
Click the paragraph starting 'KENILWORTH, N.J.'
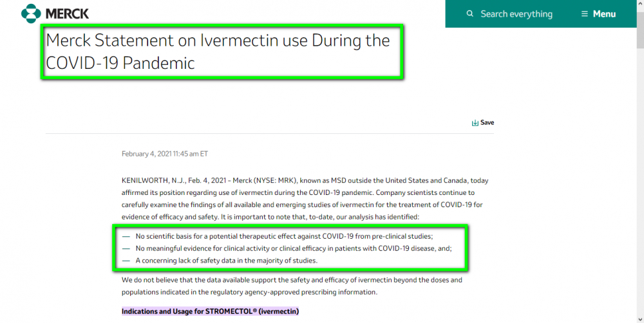point(305,199)
